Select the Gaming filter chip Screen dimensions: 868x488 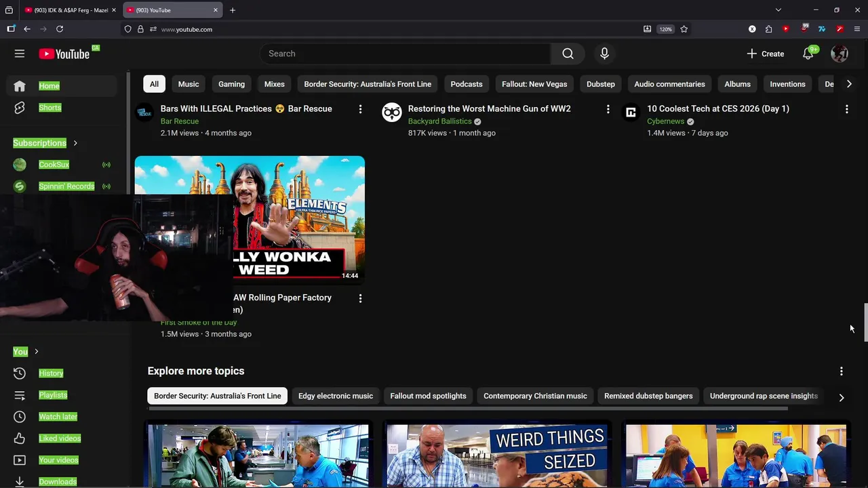point(231,84)
